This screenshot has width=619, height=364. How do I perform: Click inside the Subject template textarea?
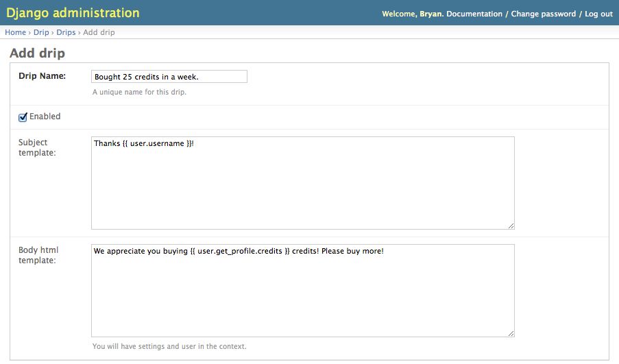click(302, 182)
